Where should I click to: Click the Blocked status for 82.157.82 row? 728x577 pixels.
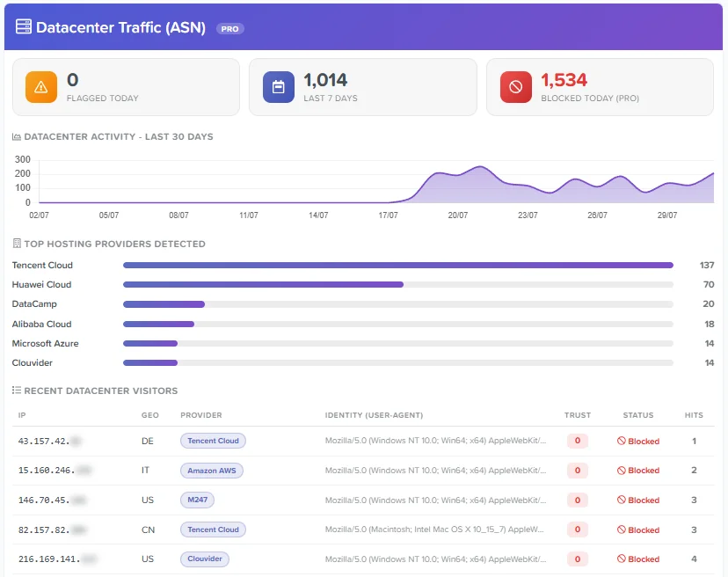click(638, 530)
